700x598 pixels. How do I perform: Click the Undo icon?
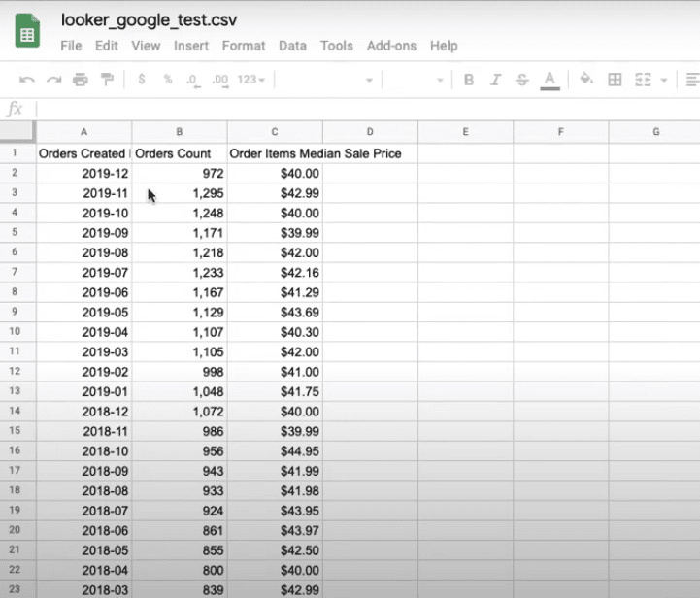[27, 80]
